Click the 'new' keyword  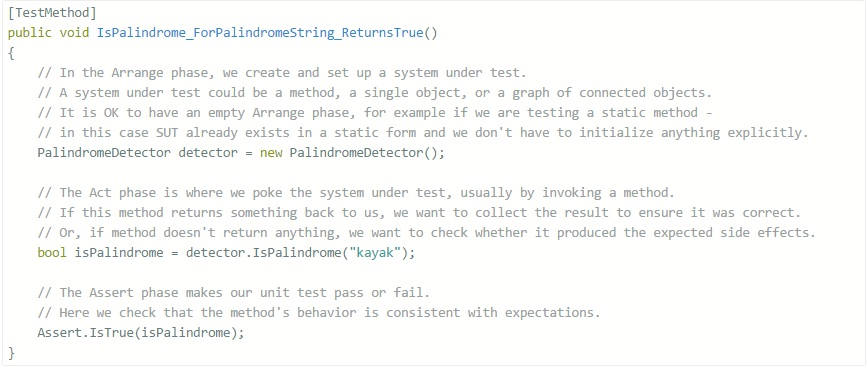click(271, 153)
